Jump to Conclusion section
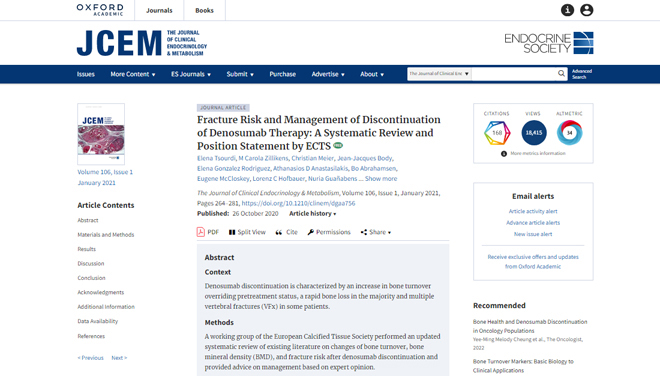 tap(91, 278)
